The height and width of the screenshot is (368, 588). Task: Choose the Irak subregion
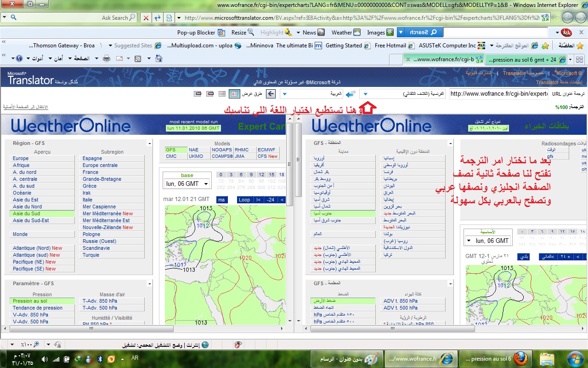point(113,193)
